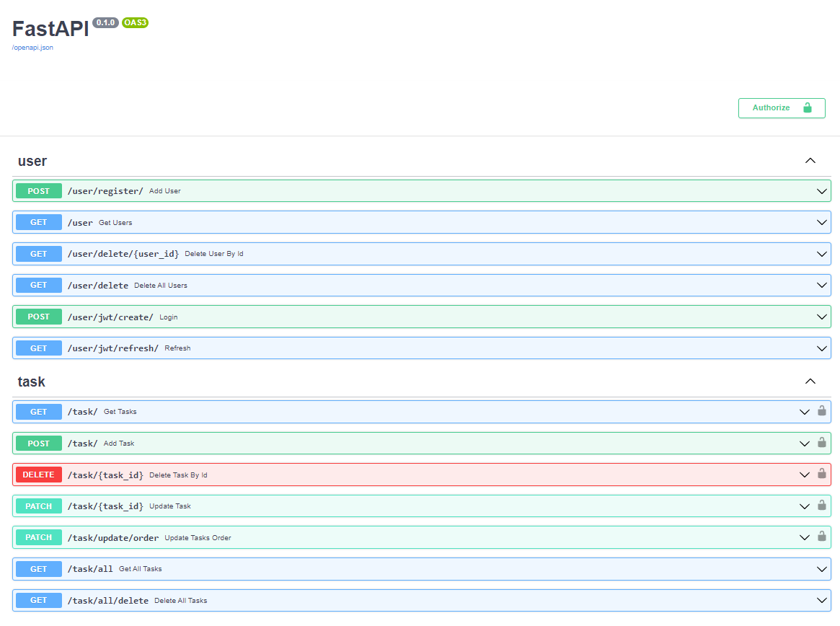Viewport: 840px width, 626px height.
Task: Expand the Delete All Users chevron
Action: [x=821, y=285]
